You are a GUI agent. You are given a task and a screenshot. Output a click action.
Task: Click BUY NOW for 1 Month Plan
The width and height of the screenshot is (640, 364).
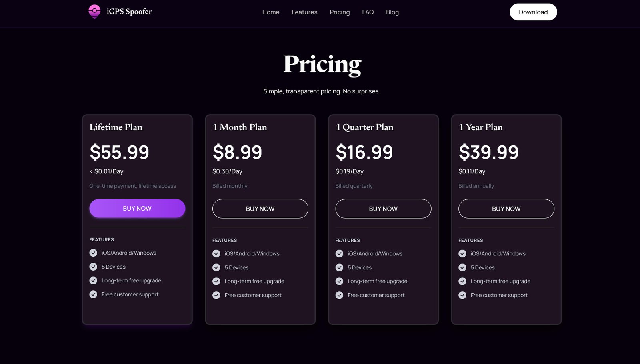point(260,209)
